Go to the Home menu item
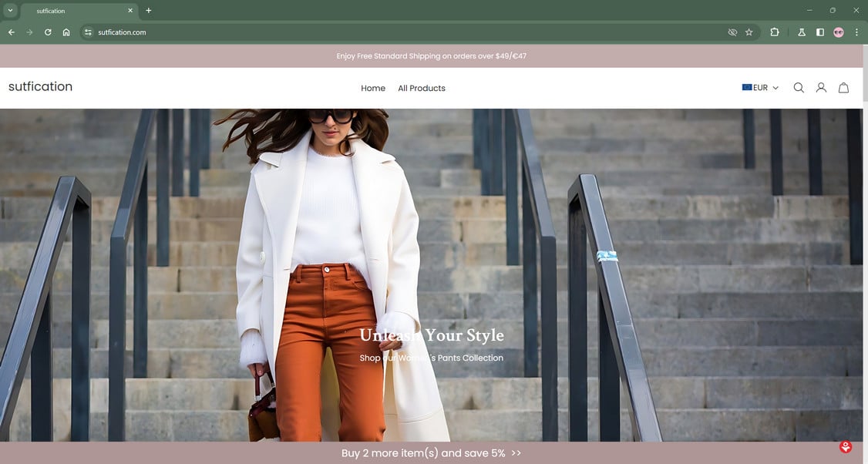 (x=373, y=88)
